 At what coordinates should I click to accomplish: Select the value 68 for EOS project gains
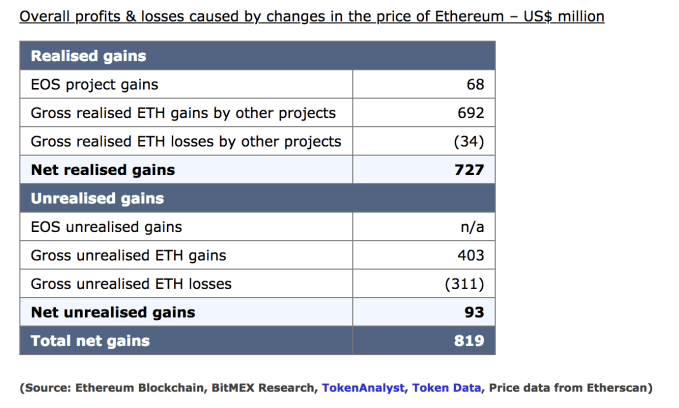point(475,85)
